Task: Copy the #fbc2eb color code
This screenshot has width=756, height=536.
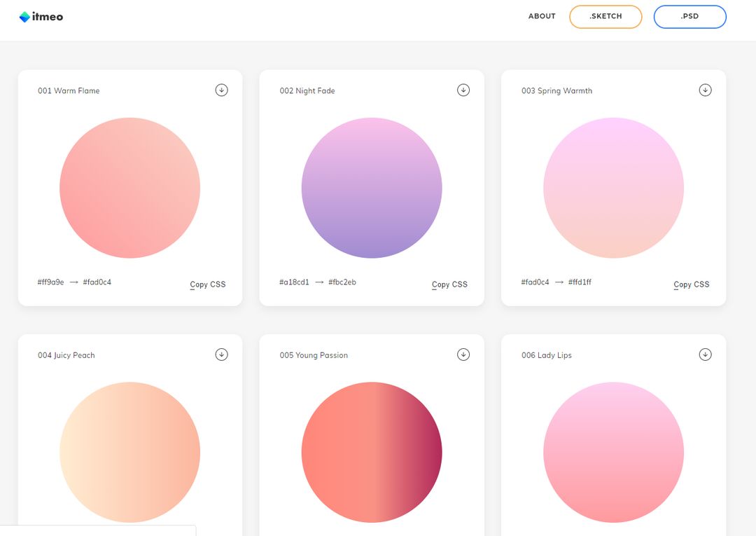Action: tap(342, 282)
